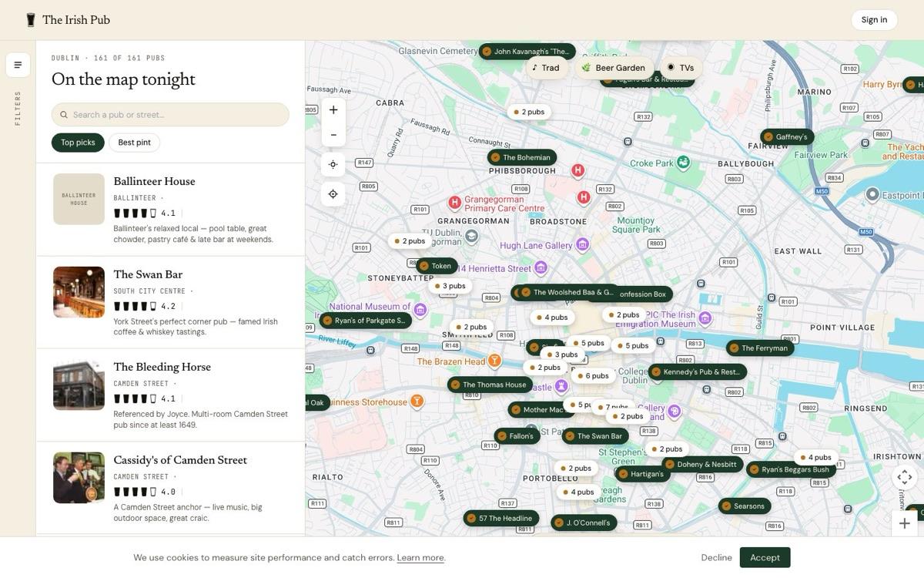Recenter map with crosshair button
Image resolution: width=924 pixels, height=578 pixels.
click(x=333, y=194)
